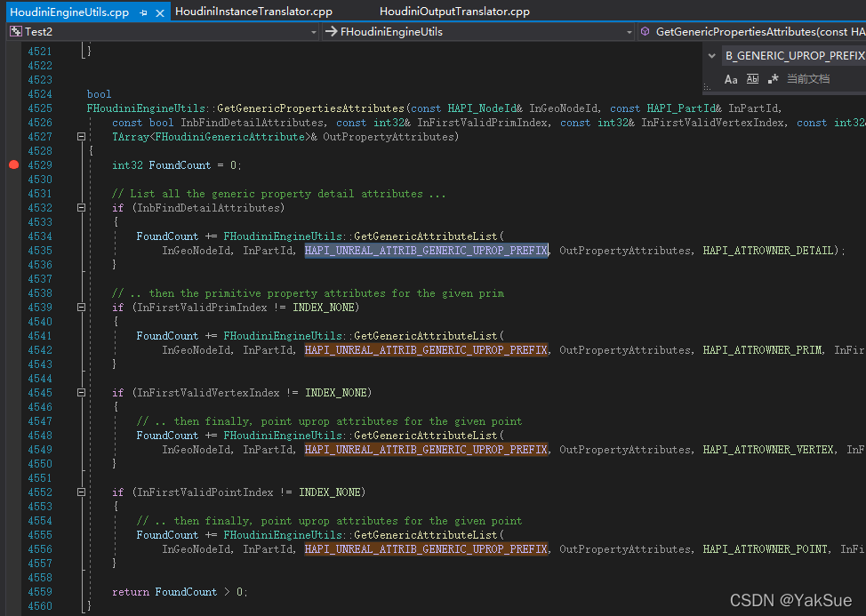The image size is (866, 616).
Task: Click the comment 'List all the generic property detail attributes'
Action: [278, 194]
